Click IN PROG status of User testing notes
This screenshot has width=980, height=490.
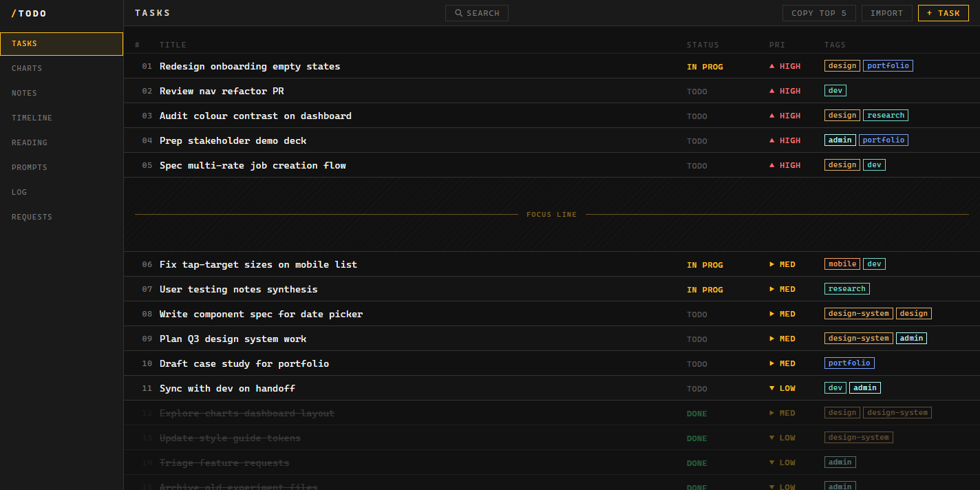[x=705, y=290]
